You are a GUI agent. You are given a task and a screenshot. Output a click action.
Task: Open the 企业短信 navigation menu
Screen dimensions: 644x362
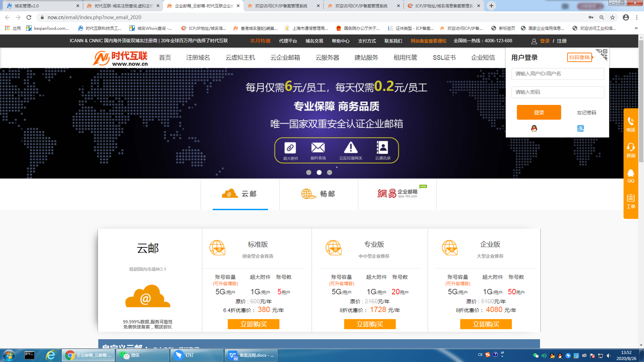coord(483,58)
